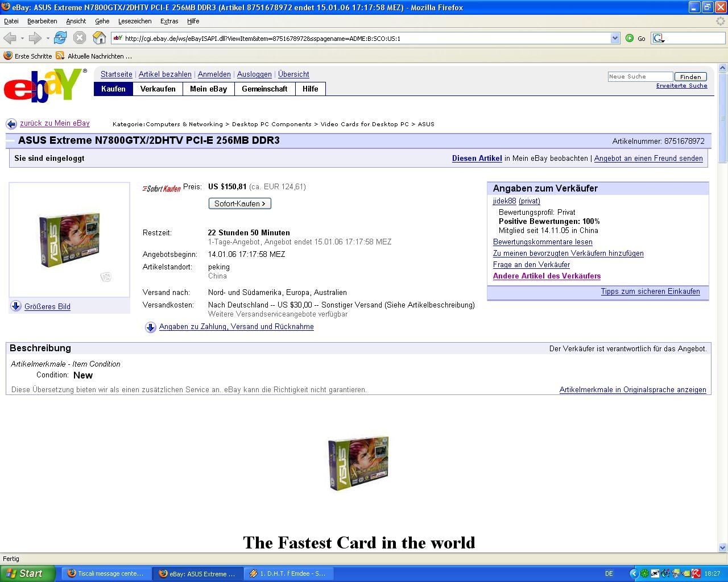The height and width of the screenshot is (582, 728).
Task: Open the Erweiterte Suche link
Action: click(682, 86)
